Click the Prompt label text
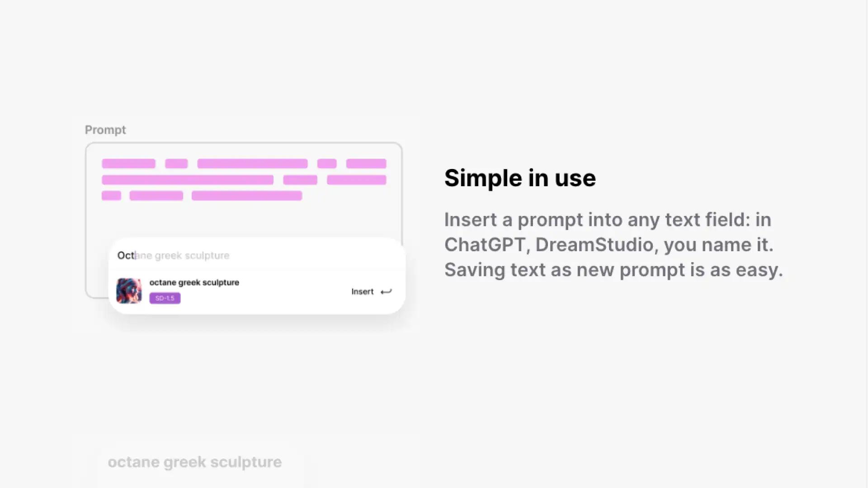 (105, 130)
